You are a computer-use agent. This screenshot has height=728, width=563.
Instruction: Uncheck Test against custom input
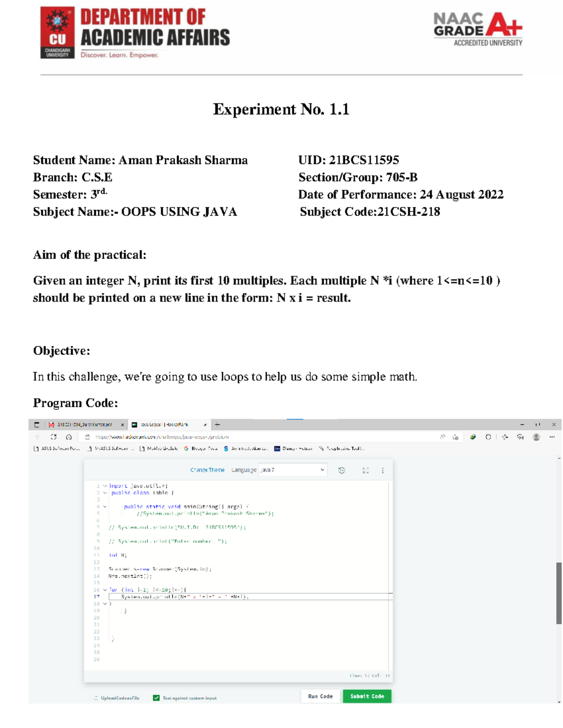(156, 698)
